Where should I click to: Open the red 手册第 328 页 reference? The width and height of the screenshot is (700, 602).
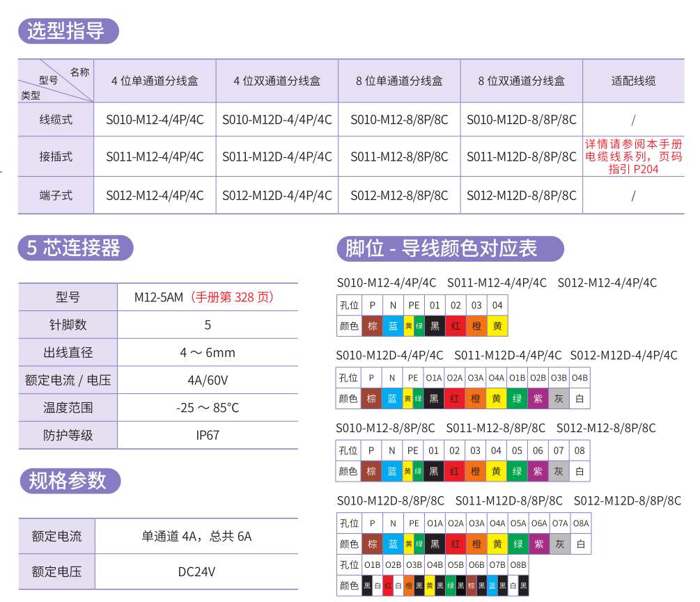(232, 297)
